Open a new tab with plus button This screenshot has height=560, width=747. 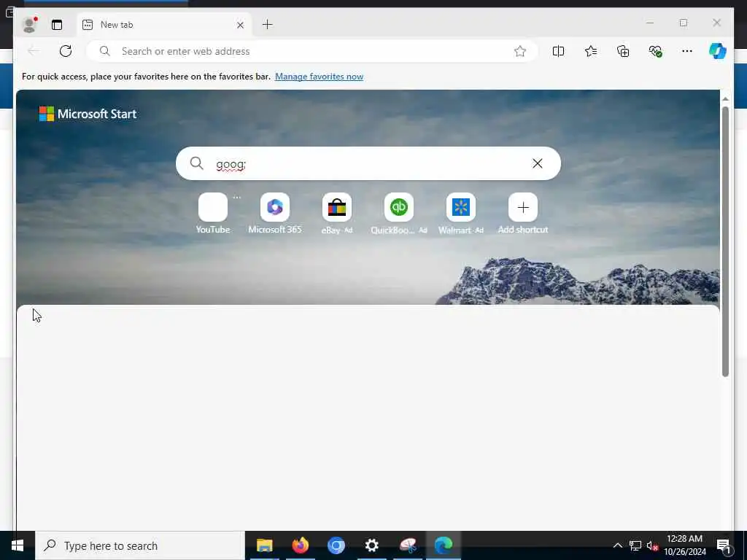(x=267, y=25)
